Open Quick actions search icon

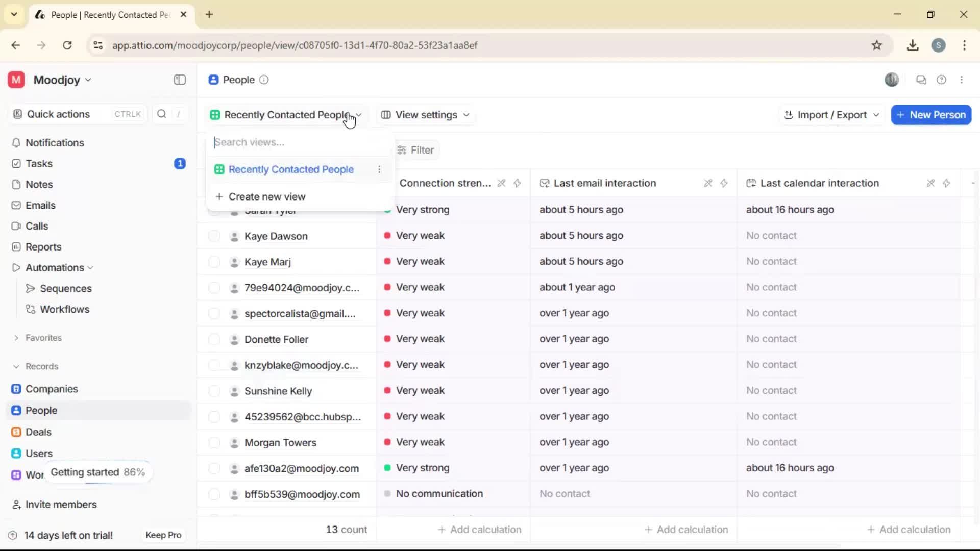pos(161,114)
